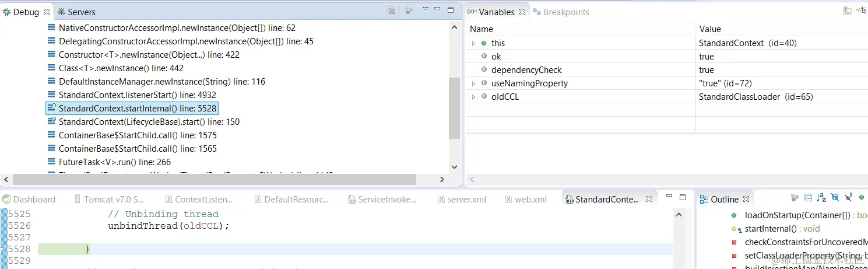This screenshot has height=269, width=868.
Task: Select stack frame StandardContext(LifecycleBase).start() line 150
Action: point(149,122)
